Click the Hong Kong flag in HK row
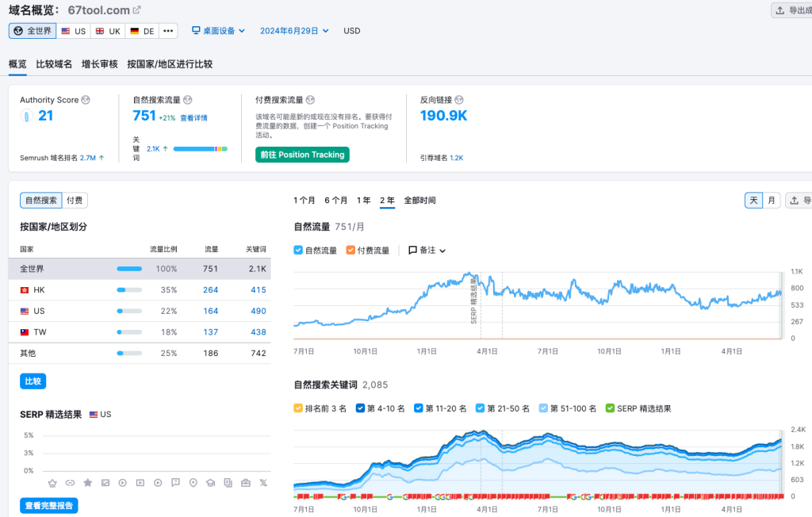Viewport: 812px width, 517px height. [x=25, y=290]
